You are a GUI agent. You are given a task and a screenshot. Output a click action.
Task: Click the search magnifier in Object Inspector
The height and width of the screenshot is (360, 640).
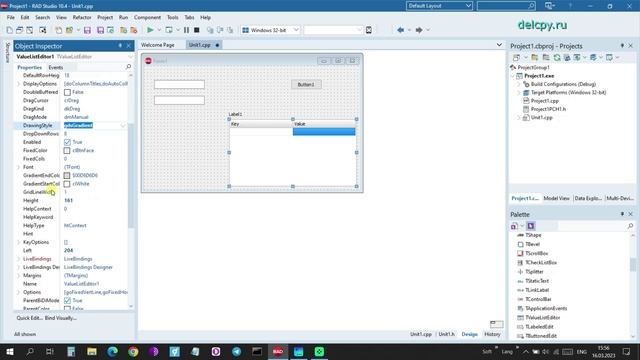pyautogui.click(x=128, y=67)
